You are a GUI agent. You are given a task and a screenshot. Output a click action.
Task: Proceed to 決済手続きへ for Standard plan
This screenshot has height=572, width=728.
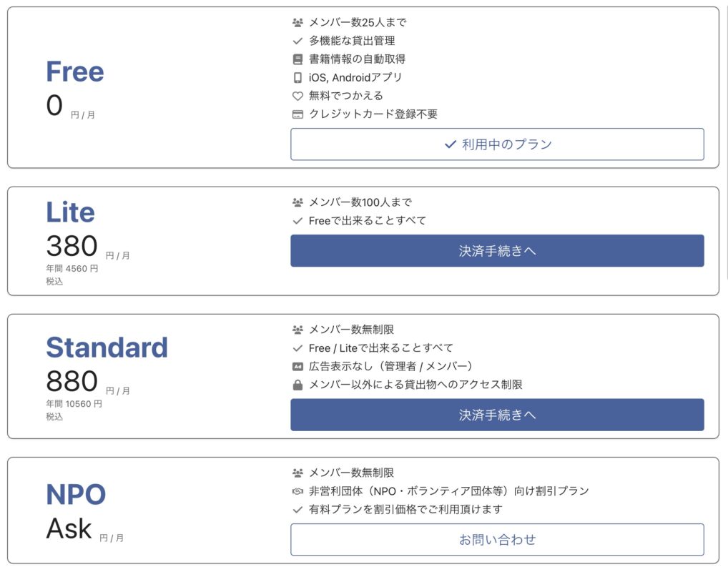tap(497, 415)
